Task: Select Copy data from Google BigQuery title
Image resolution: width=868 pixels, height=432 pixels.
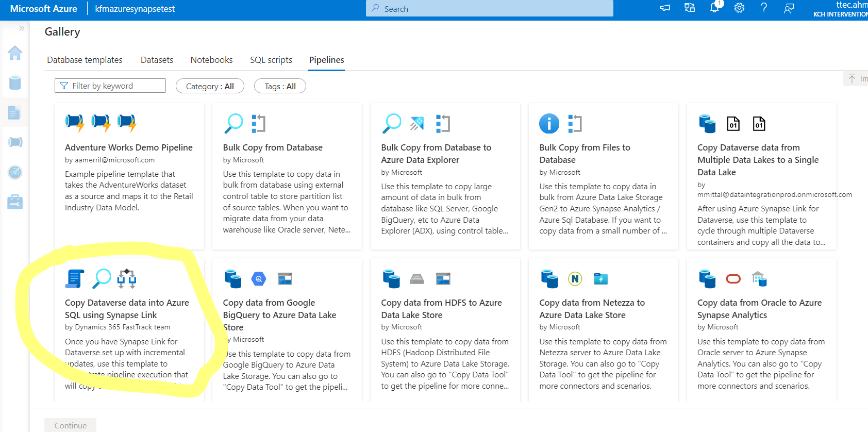Action: click(x=279, y=315)
